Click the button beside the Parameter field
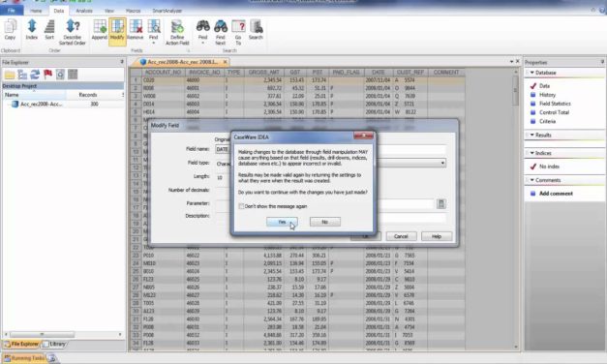 click(x=440, y=203)
